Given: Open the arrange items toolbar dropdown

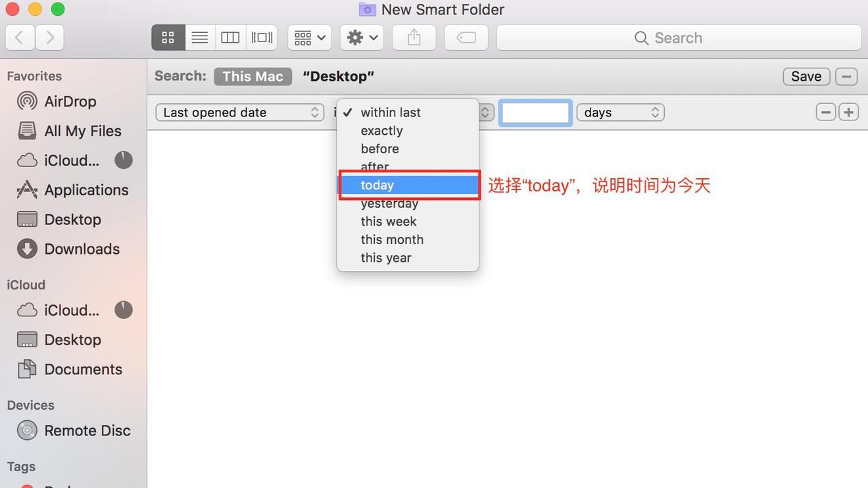Looking at the screenshot, I should [309, 37].
